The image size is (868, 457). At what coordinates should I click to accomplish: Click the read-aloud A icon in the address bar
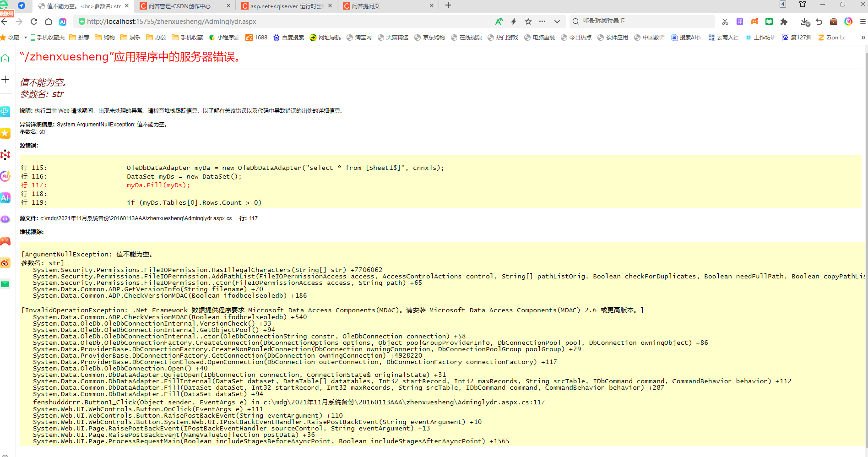[x=499, y=22]
